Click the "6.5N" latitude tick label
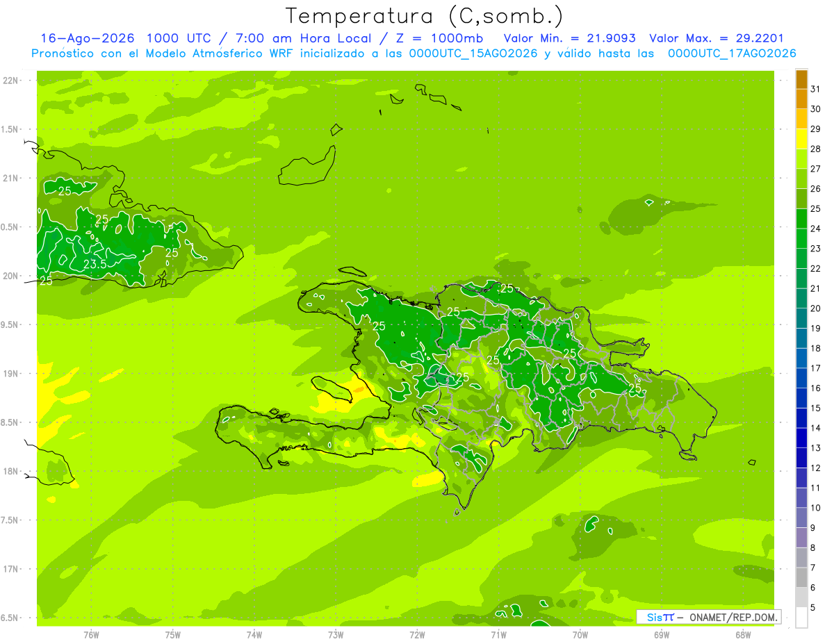Image resolution: width=834 pixels, height=644 pixels. coord(10,618)
